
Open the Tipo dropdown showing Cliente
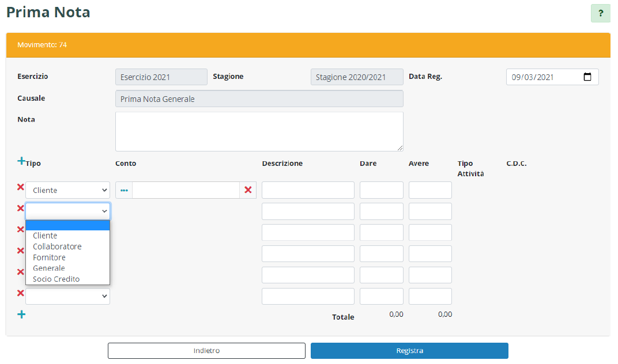tap(67, 190)
